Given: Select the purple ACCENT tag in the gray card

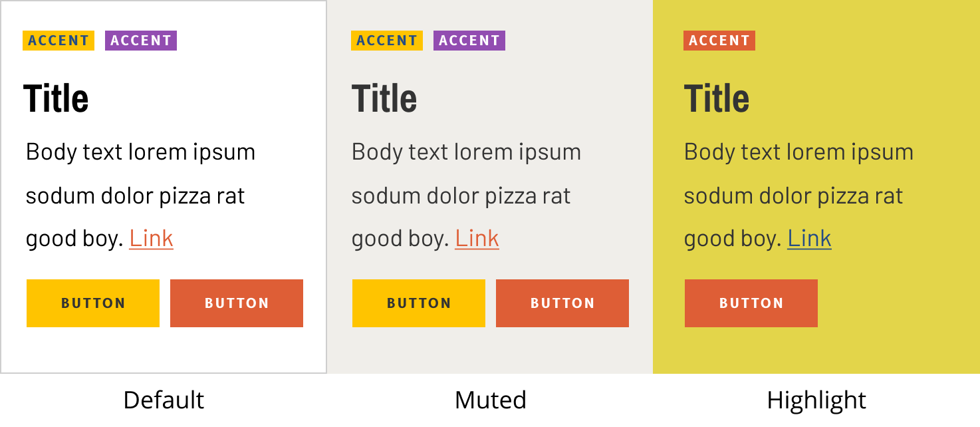Looking at the screenshot, I should coord(469,41).
